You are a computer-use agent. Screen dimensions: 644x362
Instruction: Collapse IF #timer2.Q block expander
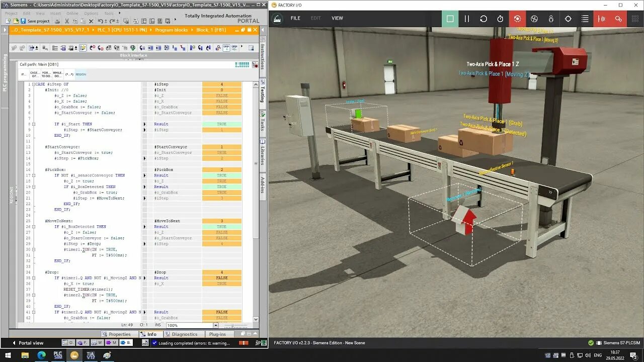click(34, 312)
